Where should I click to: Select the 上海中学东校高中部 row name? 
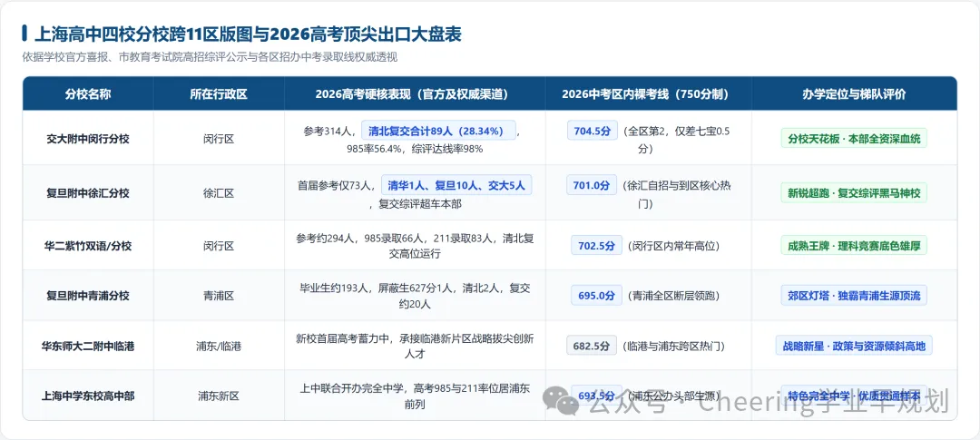pos(88,396)
